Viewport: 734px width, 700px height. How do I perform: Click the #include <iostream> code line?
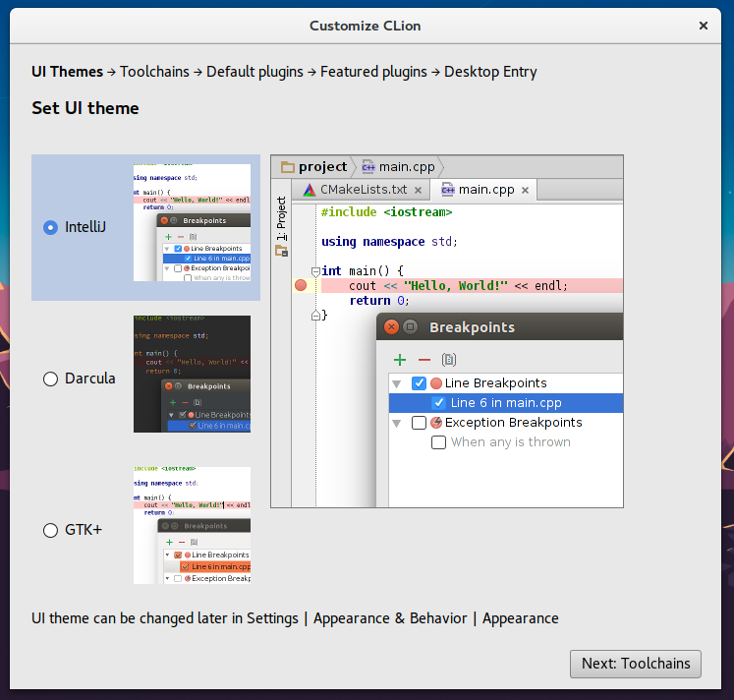click(387, 212)
